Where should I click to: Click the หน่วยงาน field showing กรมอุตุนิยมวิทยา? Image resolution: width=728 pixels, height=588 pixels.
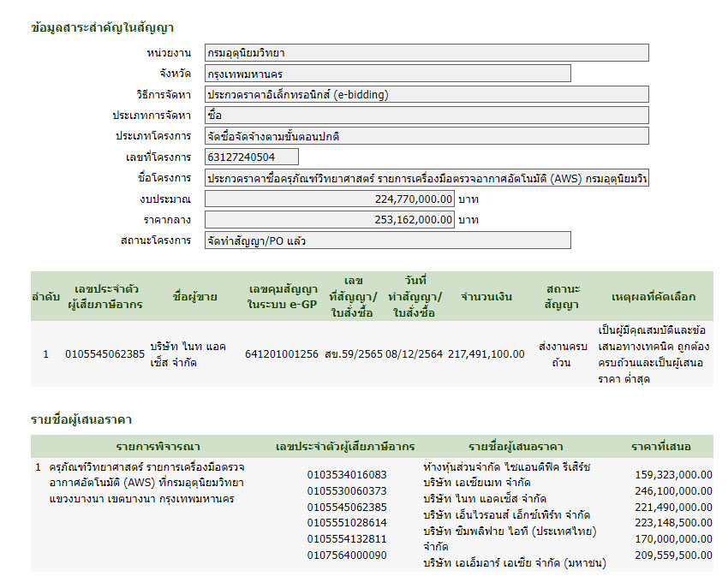[427, 53]
